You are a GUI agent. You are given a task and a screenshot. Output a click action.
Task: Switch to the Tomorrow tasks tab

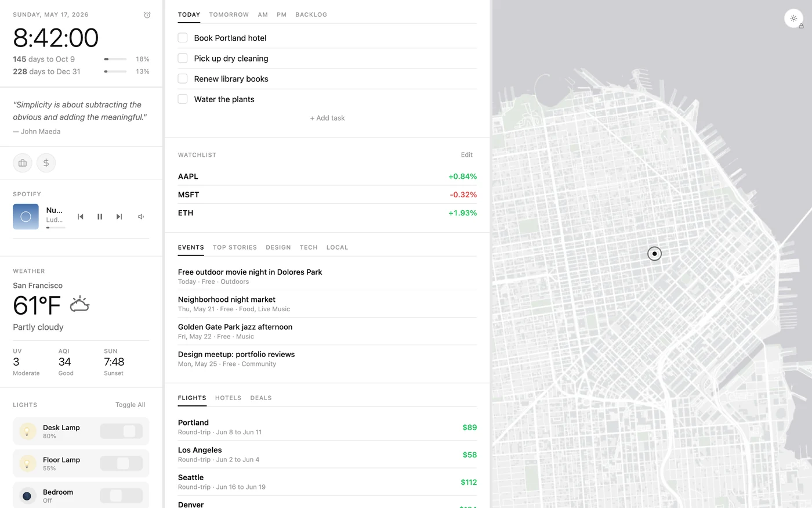[229, 15]
